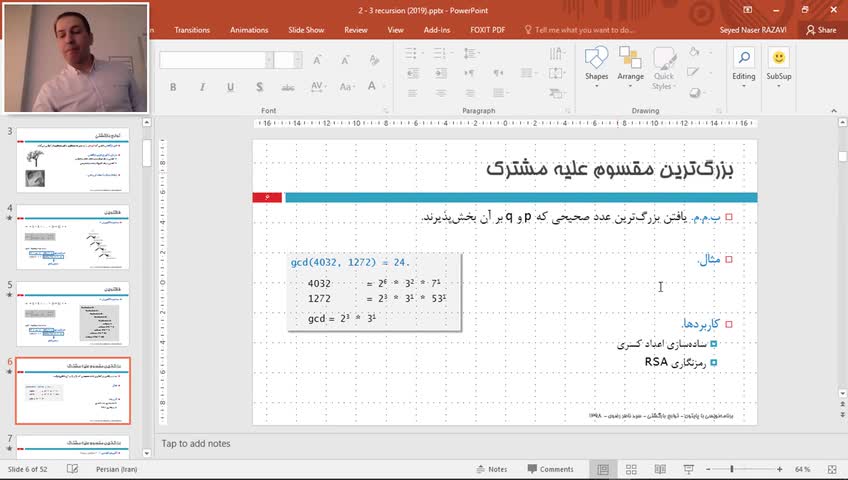Click Seyed Naser RAZAVI account name
The height and width of the screenshot is (480, 848).
pyautogui.click(x=753, y=30)
